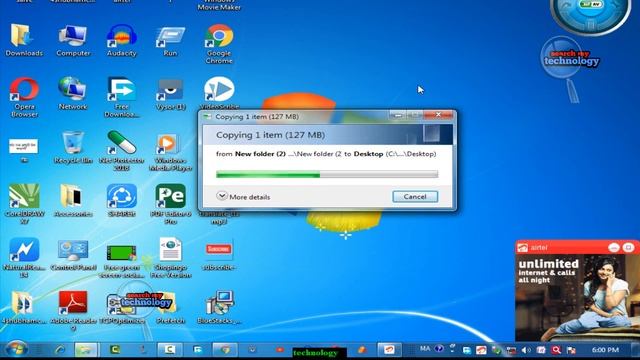Launch the SHAREit shortcut
This screenshot has width=640, height=360.
(x=122, y=200)
